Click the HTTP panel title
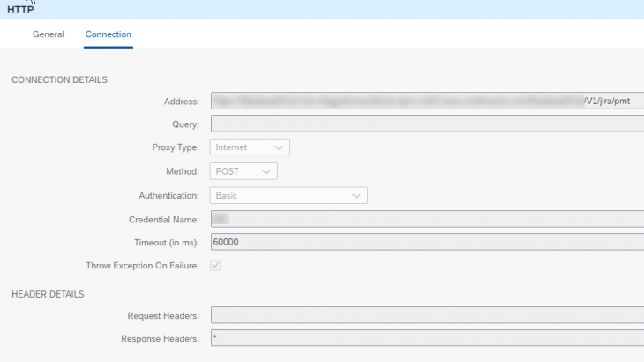The width and height of the screenshot is (644, 362). (x=19, y=9)
